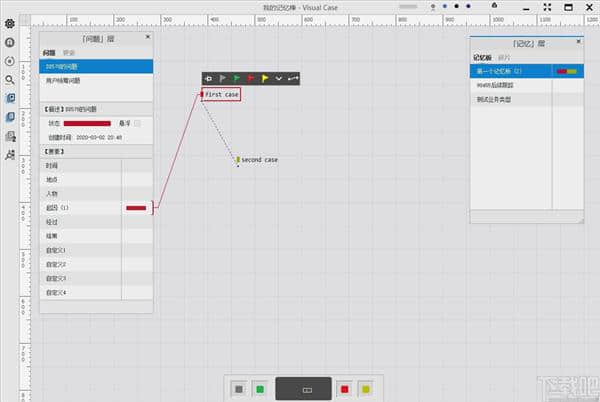The width and height of the screenshot is (600, 402).
Task: Set green flag on First case node
Action: 236,78
